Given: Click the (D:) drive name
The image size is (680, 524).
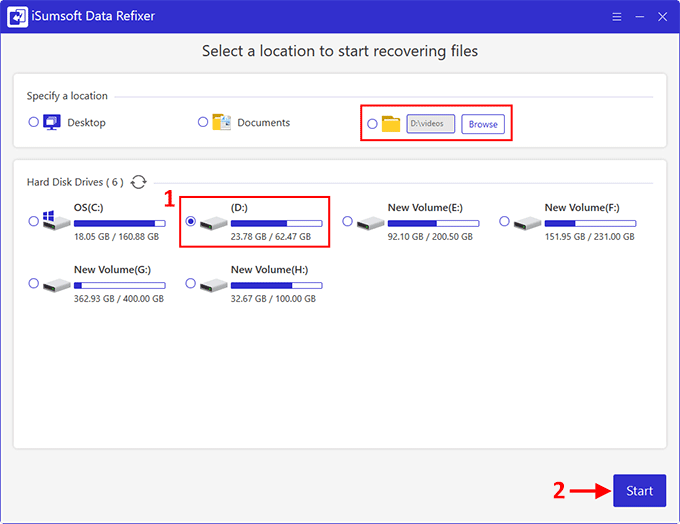Looking at the screenshot, I should [239, 208].
